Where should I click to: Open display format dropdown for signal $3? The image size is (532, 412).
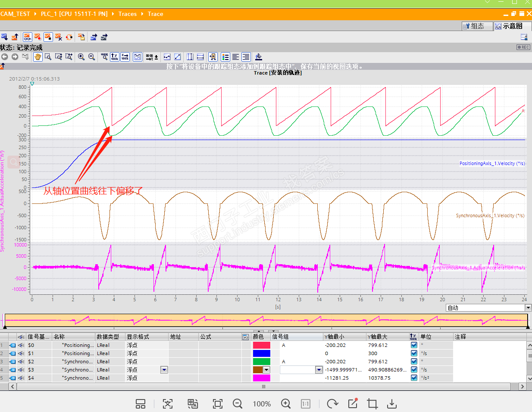tap(164, 370)
